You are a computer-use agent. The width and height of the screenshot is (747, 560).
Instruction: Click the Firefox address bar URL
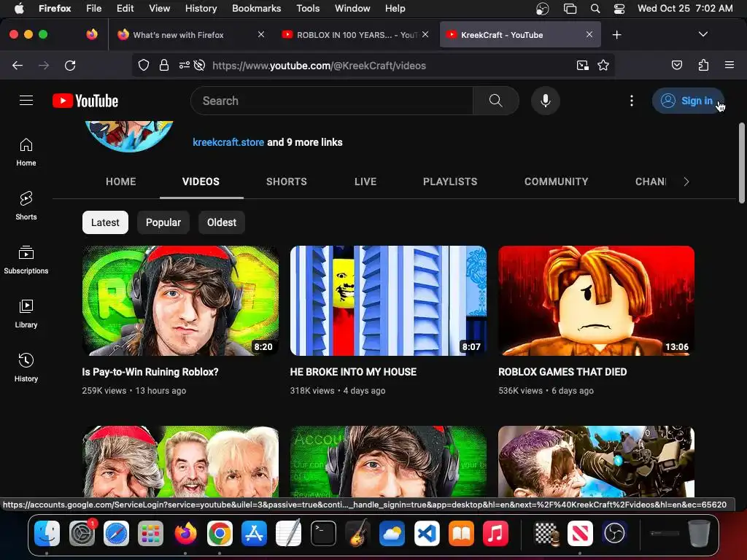click(x=320, y=66)
